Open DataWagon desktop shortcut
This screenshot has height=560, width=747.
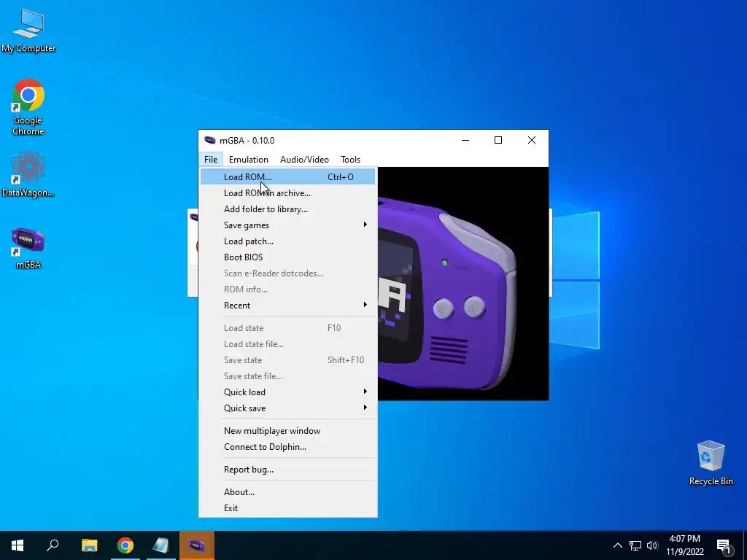click(28, 174)
